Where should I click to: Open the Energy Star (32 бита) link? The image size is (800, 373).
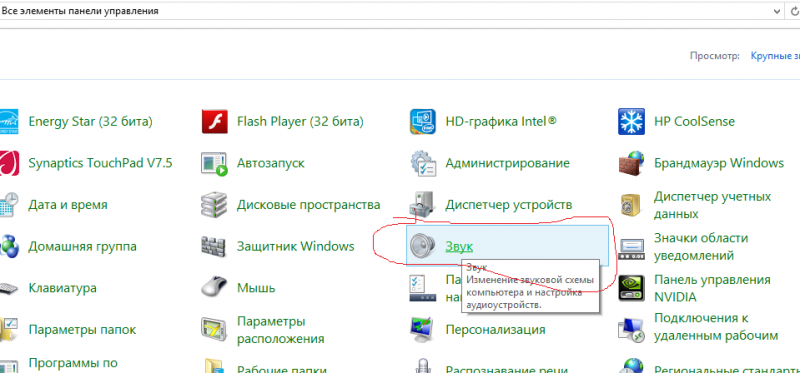click(90, 121)
